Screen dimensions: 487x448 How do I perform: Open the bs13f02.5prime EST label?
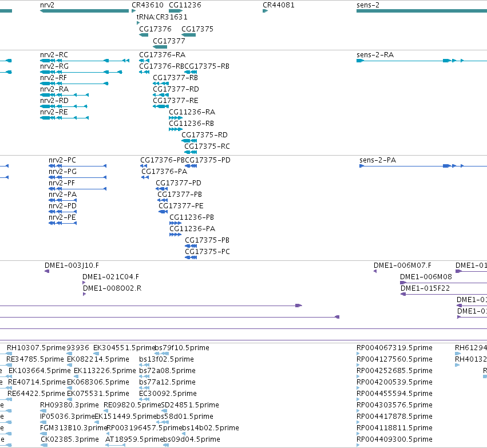click(167, 359)
